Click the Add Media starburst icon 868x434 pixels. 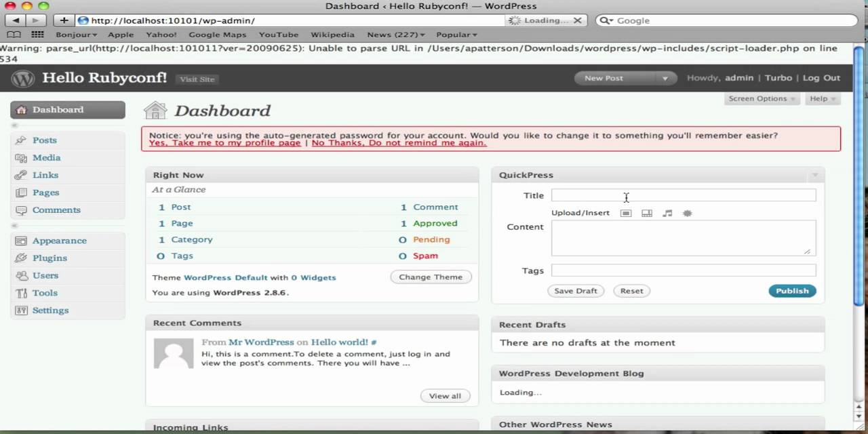(x=687, y=213)
